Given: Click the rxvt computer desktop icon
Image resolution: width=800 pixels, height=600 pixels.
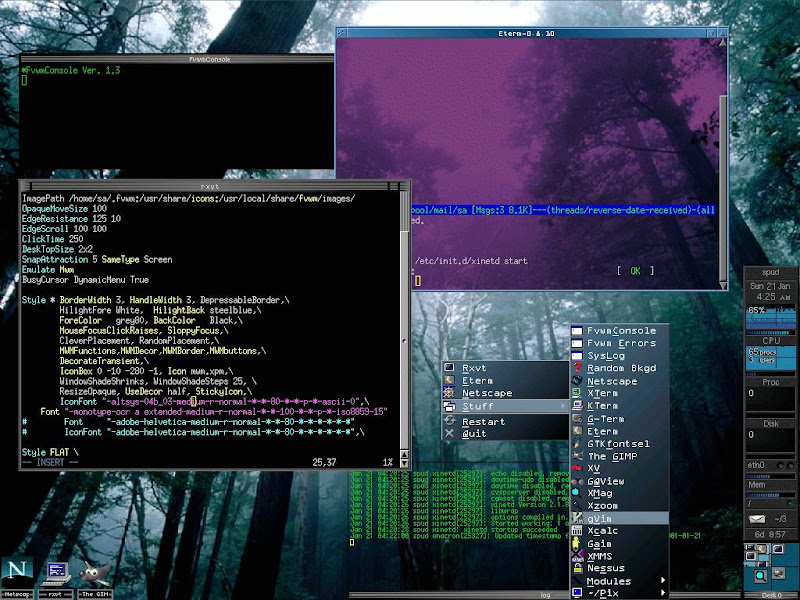Looking at the screenshot, I should tap(56, 573).
